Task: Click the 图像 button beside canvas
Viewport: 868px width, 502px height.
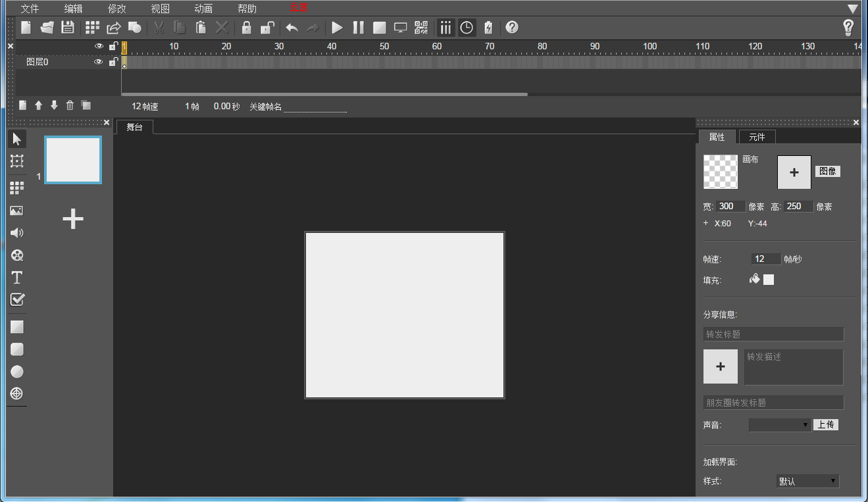Action: 828,171
